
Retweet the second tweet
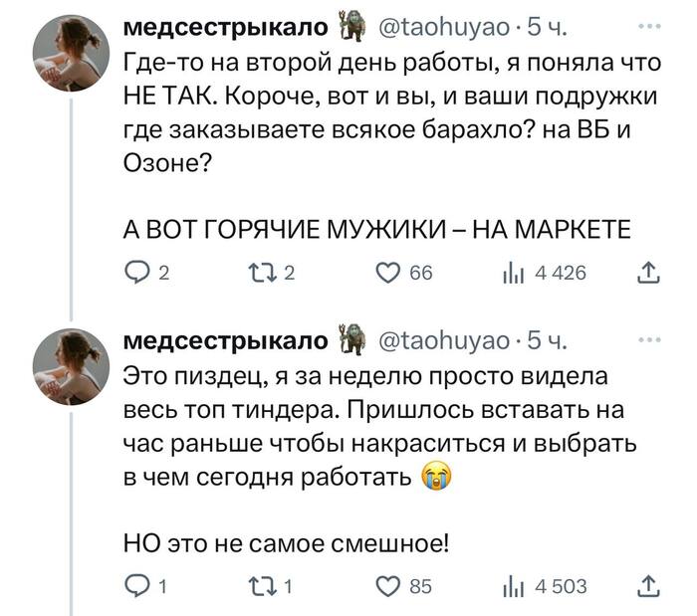(260, 585)
